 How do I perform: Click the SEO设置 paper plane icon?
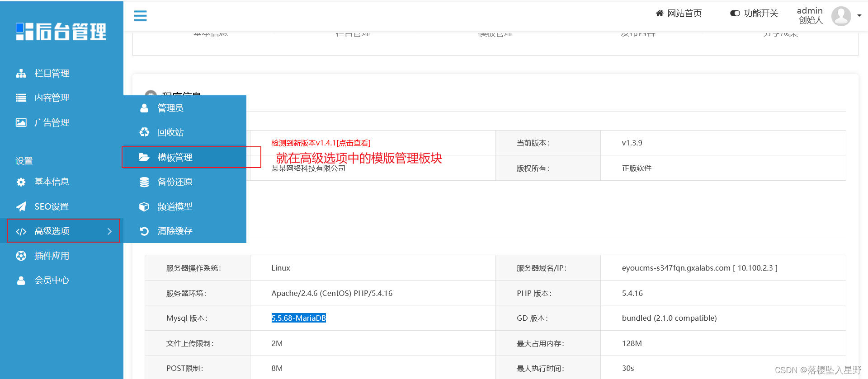21,206
